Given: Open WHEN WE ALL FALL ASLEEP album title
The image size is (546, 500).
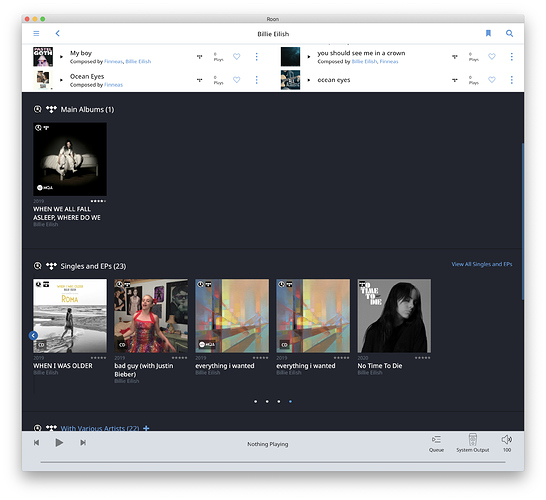Looking at the screenshot, I should click(x=67, y=213).
